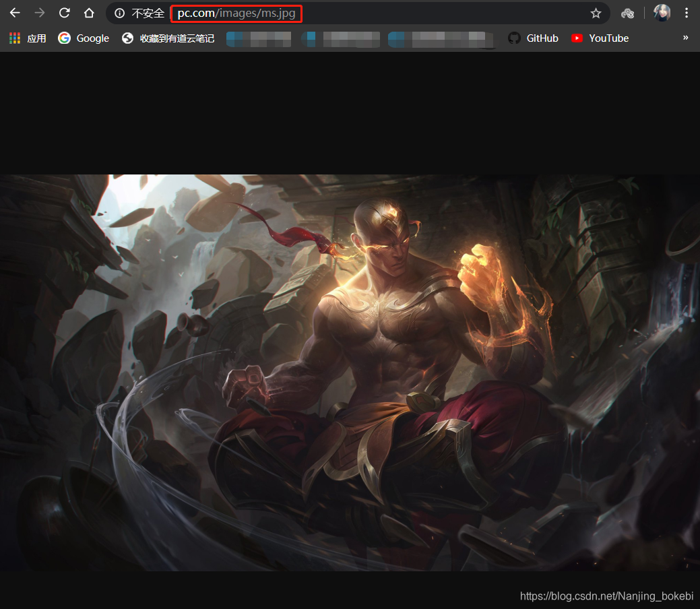The width and height of the screenshot is (700, 609).
Task: Open the 应用 apps shortcut
Action: click(28, 38)
